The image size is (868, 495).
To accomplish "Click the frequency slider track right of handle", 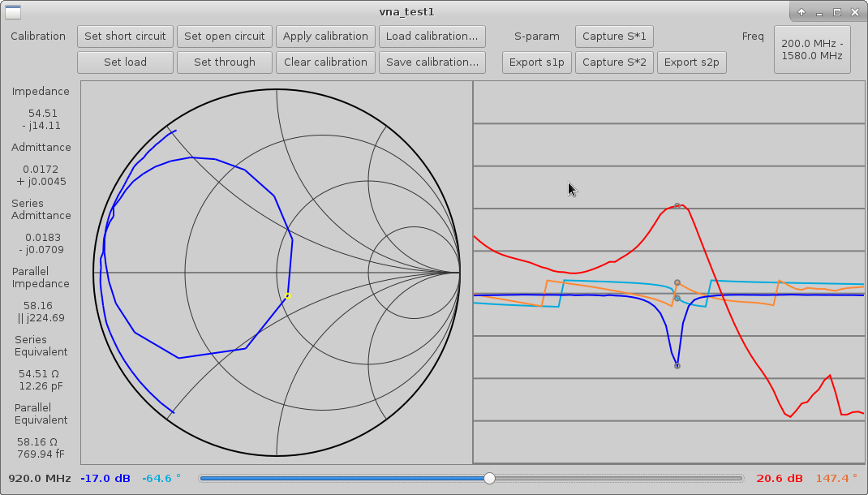I will (619, 479).
